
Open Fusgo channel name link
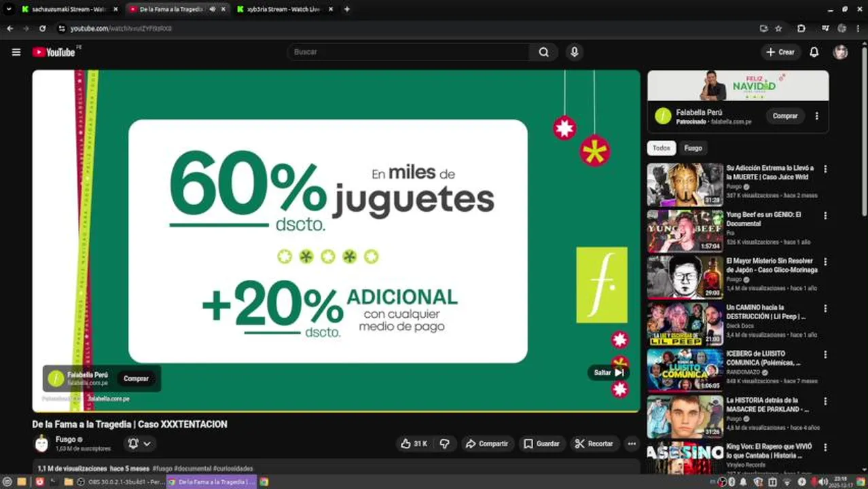pyautogui.click(x=66, y=439)
